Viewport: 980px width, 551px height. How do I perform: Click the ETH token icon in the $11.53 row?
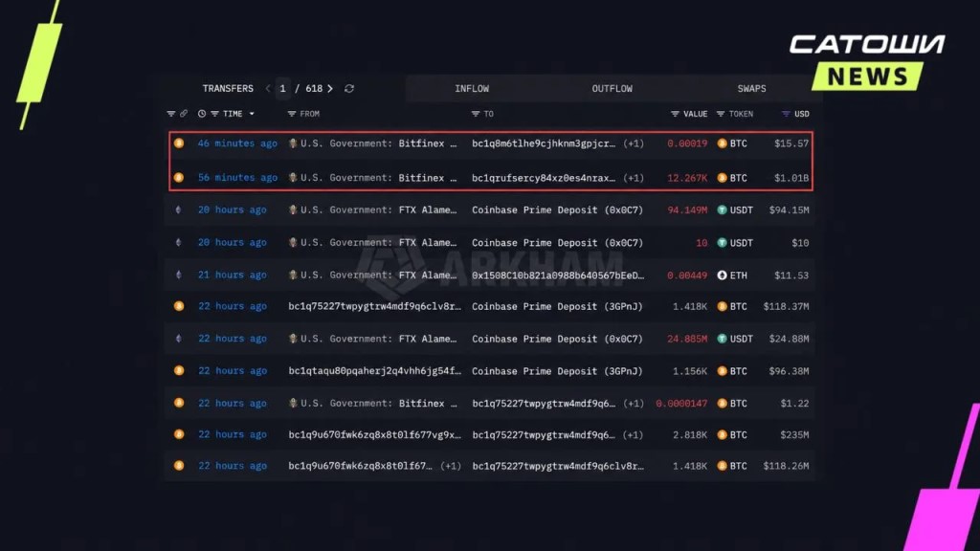[722, 275]
